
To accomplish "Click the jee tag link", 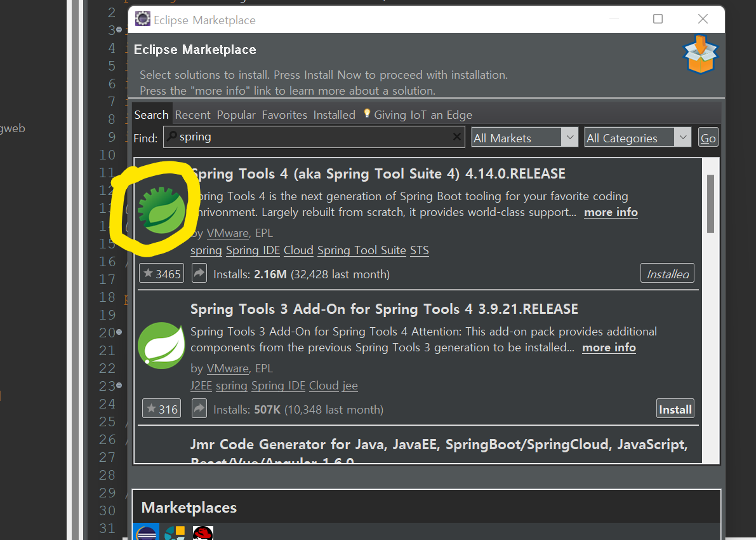I will pos(350,386).
